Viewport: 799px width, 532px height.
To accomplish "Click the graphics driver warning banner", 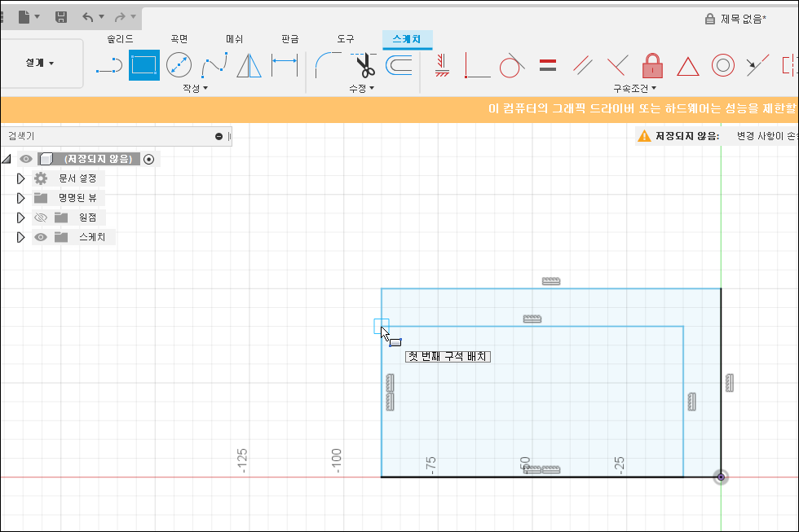I will pyautogui.click(x=399, y=108).
